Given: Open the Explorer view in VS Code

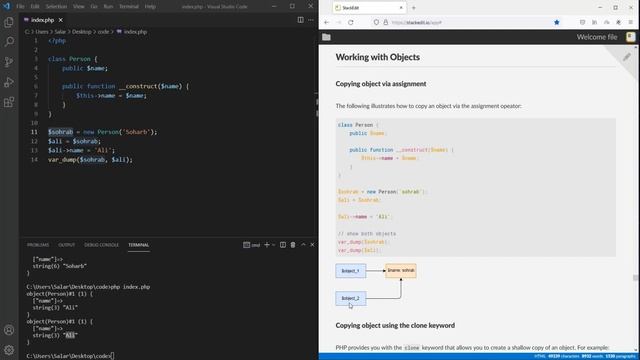Looking at the screenshot, I should tap(9, 22).
